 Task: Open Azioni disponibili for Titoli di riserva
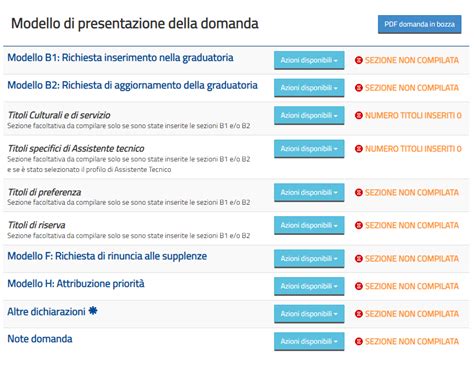[x=309, y=226]
